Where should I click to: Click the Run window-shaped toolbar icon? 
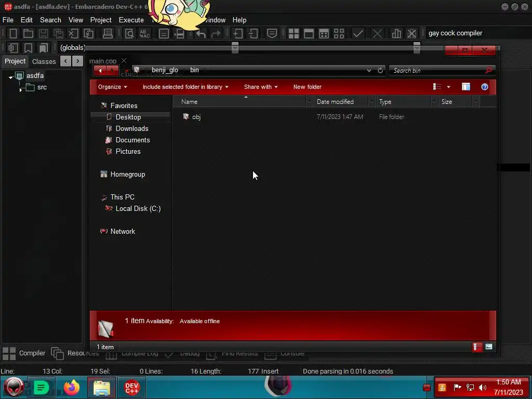pos(309,33)
